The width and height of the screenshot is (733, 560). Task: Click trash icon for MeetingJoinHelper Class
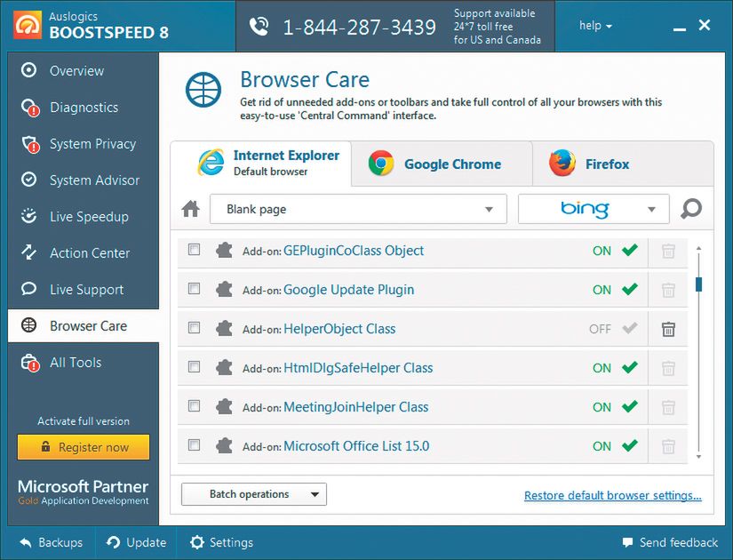[668, 407]
